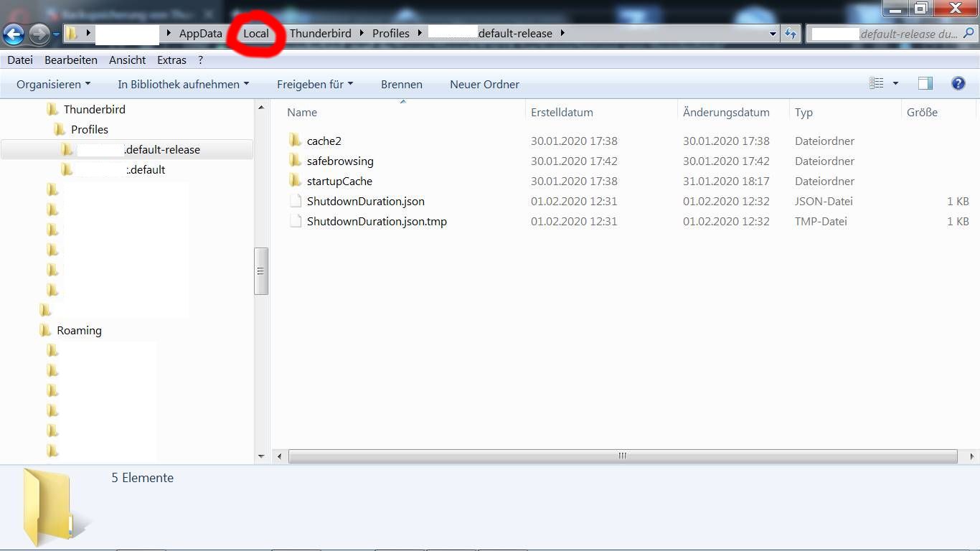The height and width of the screenshot is (551, 980).
Task: Click the horizontal scrollbar right arrow
Action: coord(972,456)
